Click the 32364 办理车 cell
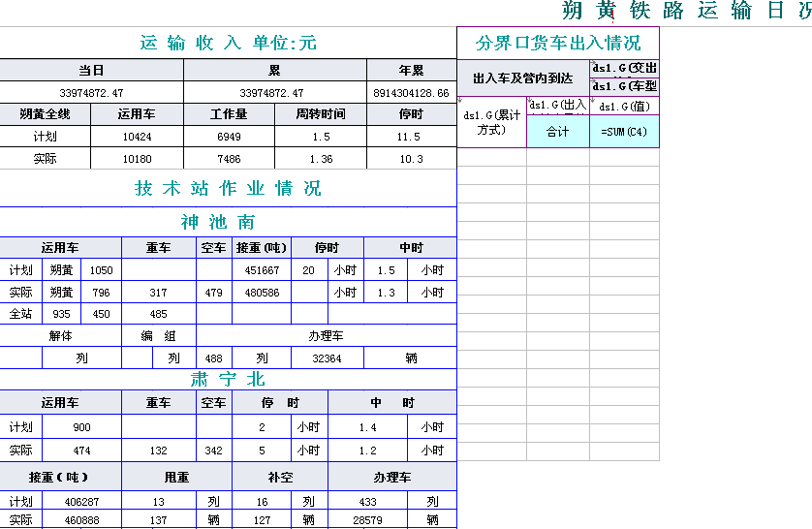Image resolution: width=812 pixels, height=529 pixels. coord(328,358)
